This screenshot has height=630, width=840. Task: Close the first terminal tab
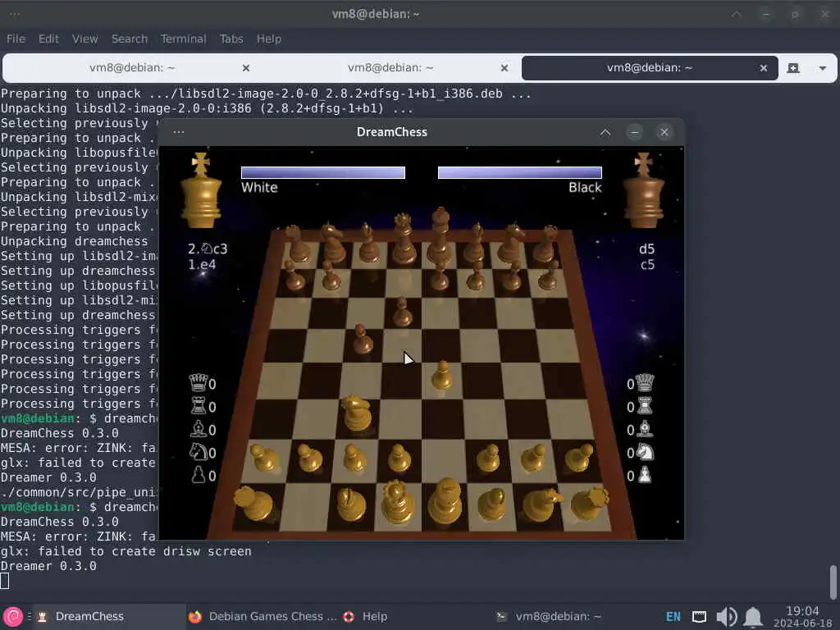tap(246, 68)
